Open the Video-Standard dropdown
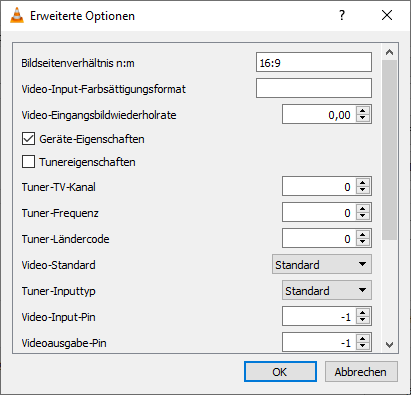The width and height of the screenshot is (411, 395). [x=322, y=264]
